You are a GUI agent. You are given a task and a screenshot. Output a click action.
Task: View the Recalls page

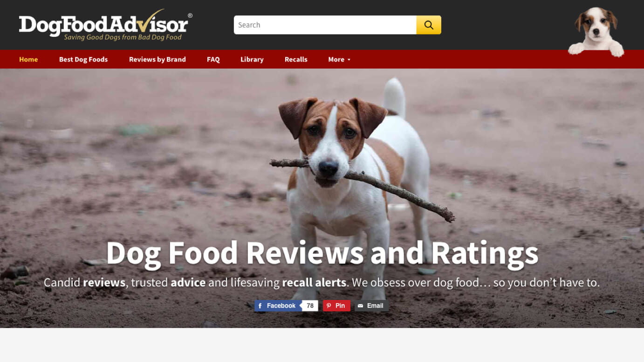(x=296, y=59)
